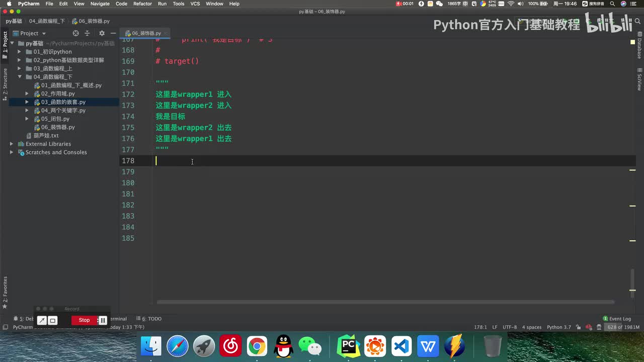
Task: Stop the recording
Action: [84, 320]
